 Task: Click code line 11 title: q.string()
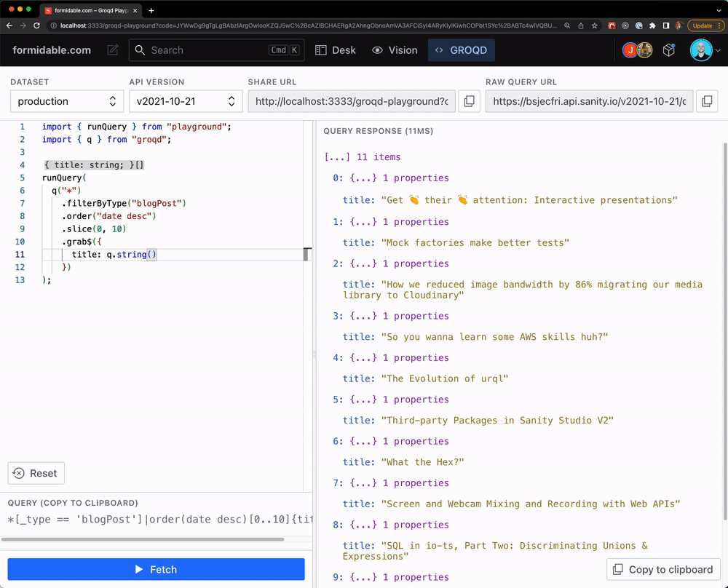[x=114, y=254]
